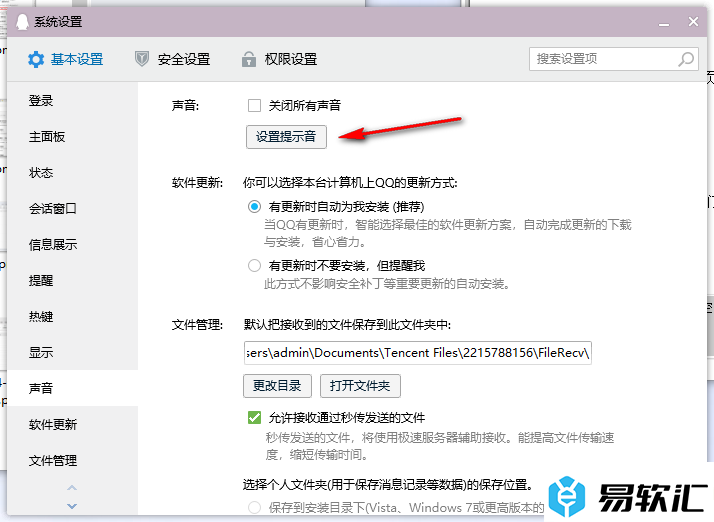Switch to the 安全设置 tab
Image resolution: width=714 pixels, height=522 pixels.
pyautogui.click(x=173, y=59)
